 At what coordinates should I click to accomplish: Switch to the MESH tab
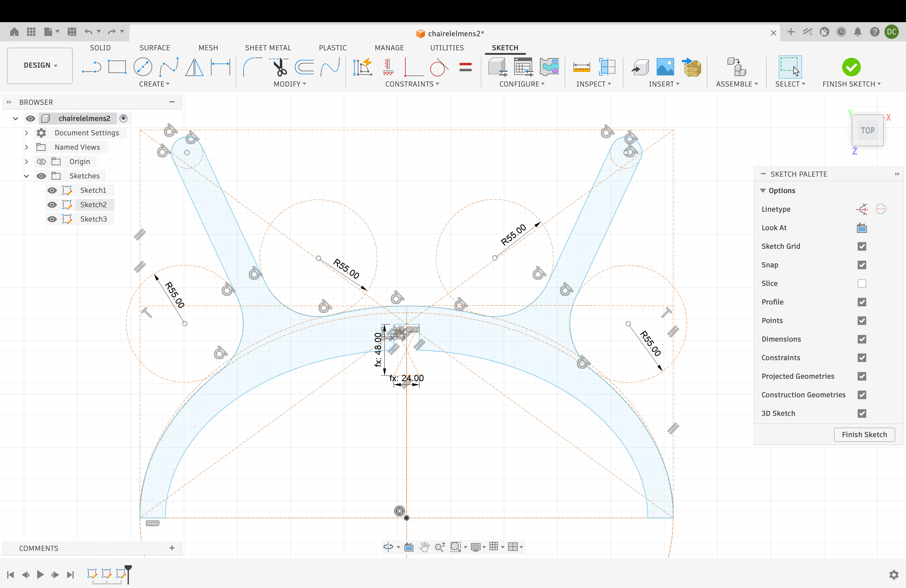(x=208, y=48)
